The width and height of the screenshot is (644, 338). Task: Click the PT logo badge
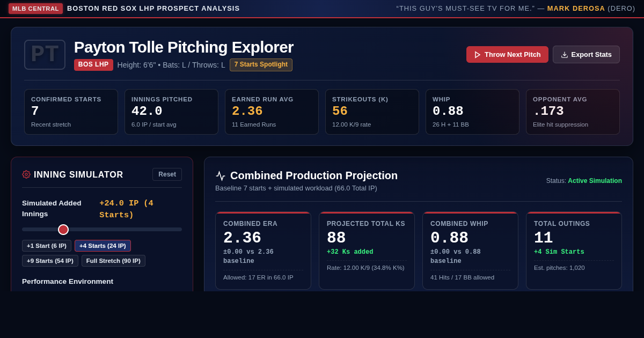[x=45, y=55]
